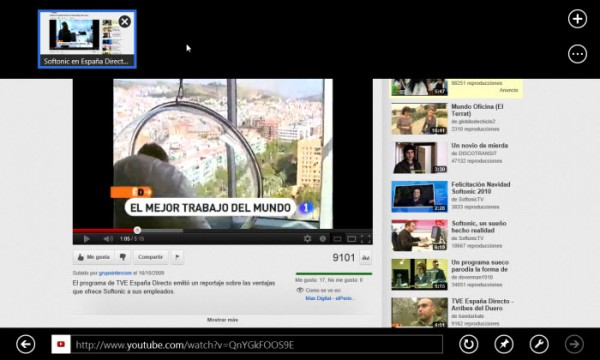Image resolution: width=600 pixels, height=360 pixels.
Task: Close the Softonic en España Direct tab
Action: point(124,22)
